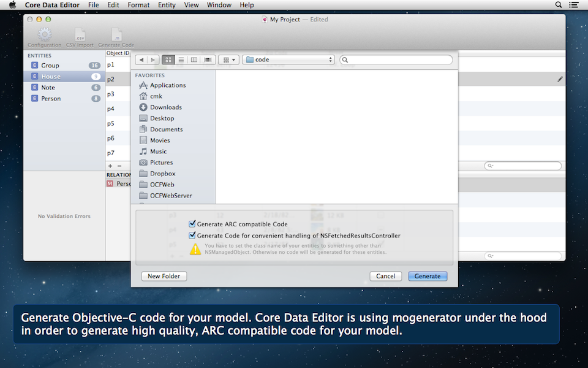Viewport: 588px width, 368px height.
Task: Select the Note entity
Action: point(64,88)
